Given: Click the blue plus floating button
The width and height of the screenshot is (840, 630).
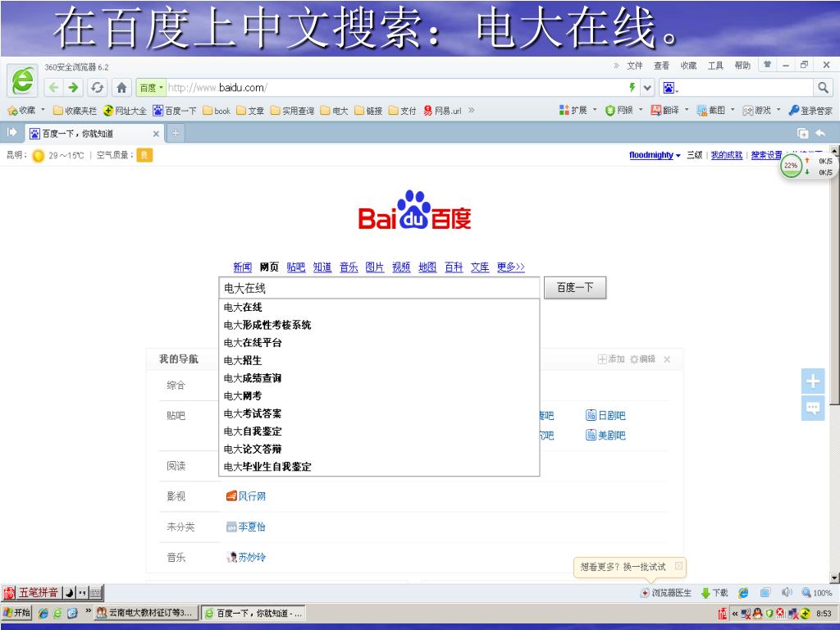Looking at the screenshot, I should pos(813,381).
